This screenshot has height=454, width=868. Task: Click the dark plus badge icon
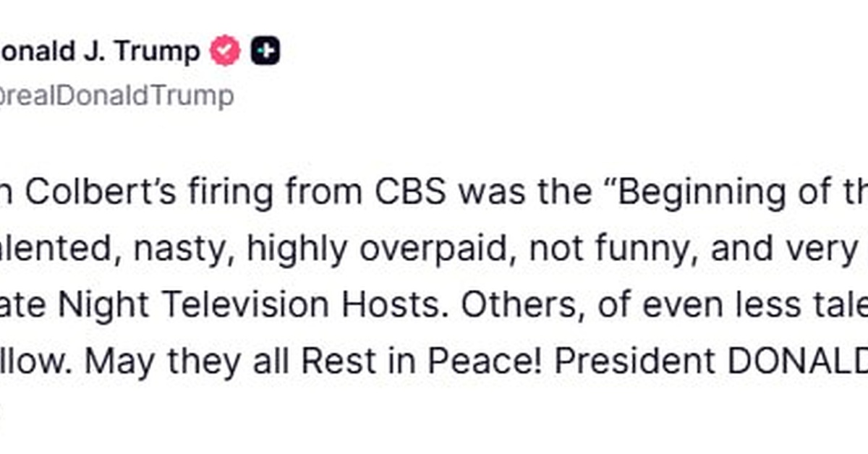265,51
